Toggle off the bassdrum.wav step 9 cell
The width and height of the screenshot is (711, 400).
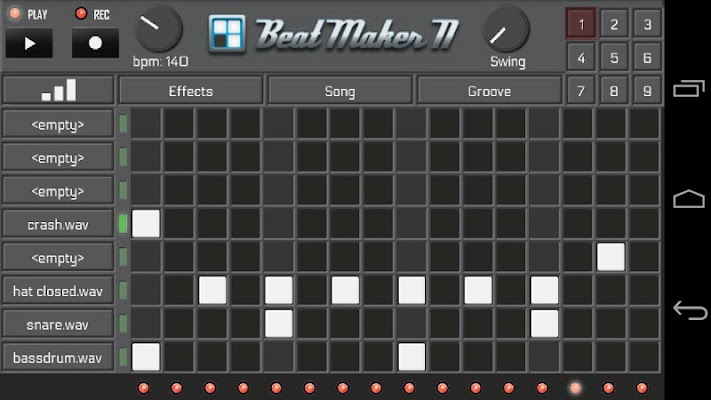tap(412, 357)
